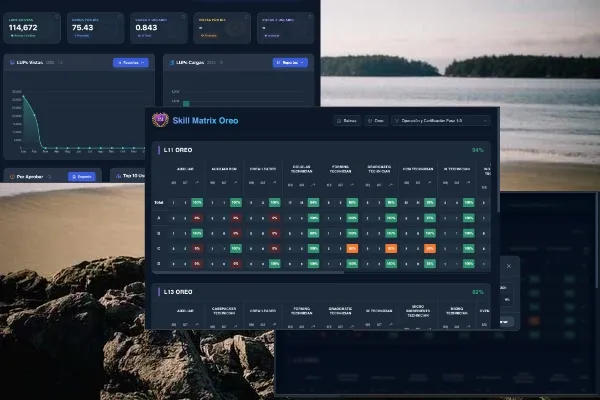This screenshot has width=600, height=400.
Task: Select the 114,672 KPI value
Action: click(23, 28)
